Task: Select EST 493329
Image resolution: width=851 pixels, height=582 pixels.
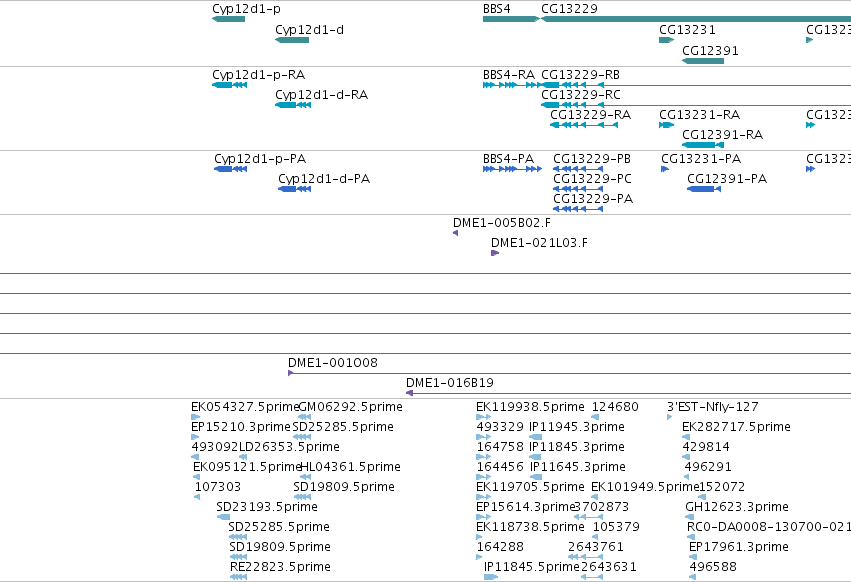Action: pyautogui.click(x=484, y=437)
